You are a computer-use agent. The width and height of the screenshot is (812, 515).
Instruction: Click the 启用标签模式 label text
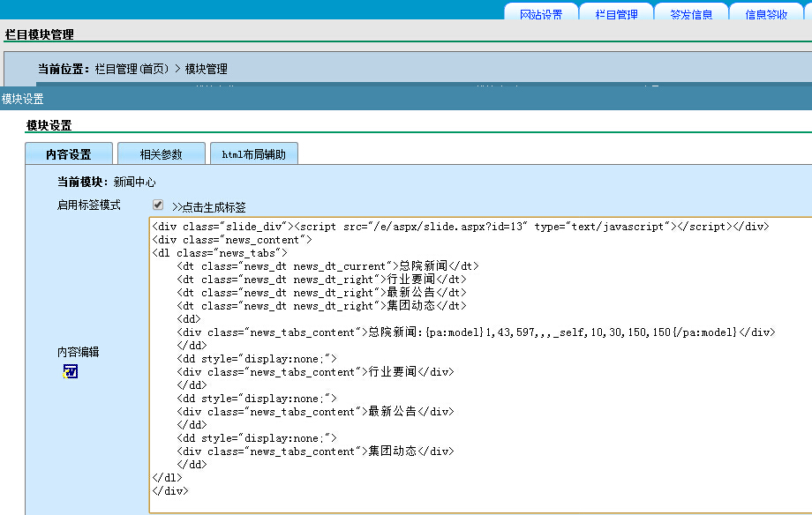[x=89, y=205]
